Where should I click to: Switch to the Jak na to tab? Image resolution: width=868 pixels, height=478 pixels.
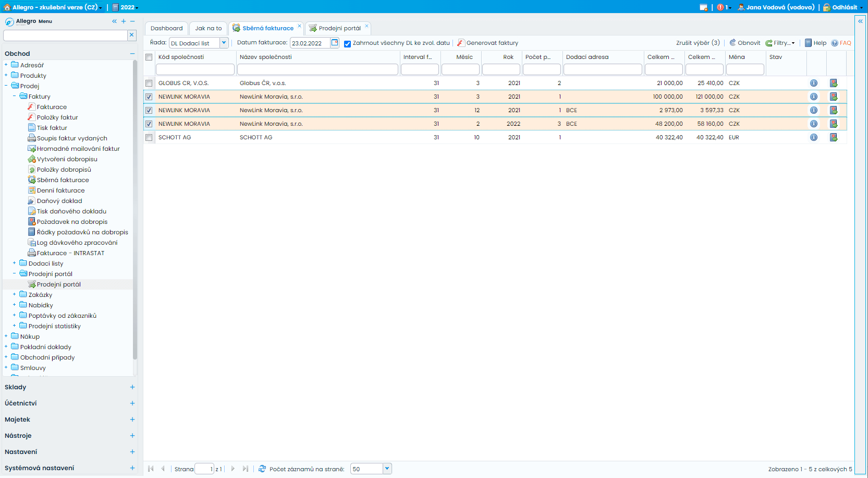209,28
